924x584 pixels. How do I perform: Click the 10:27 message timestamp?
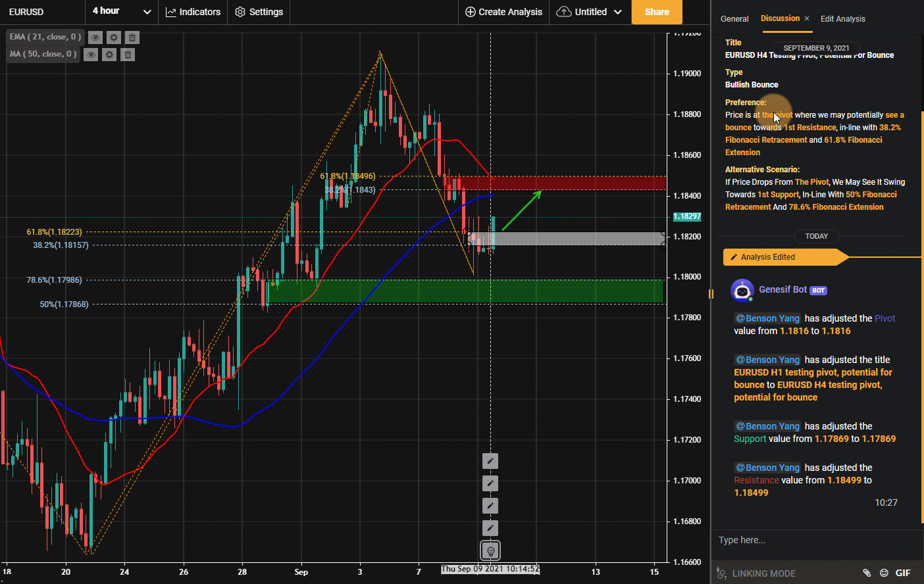point(886,502)
